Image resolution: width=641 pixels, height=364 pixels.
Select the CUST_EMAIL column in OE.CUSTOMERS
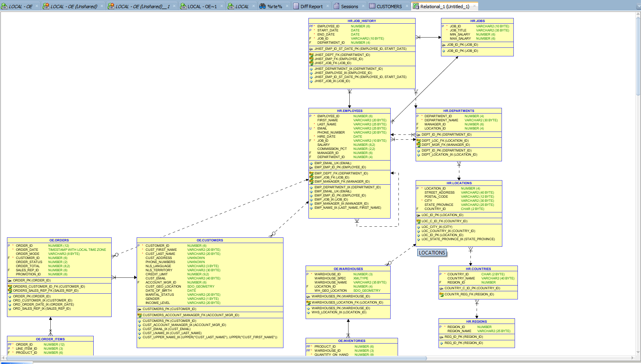[155, 278]
